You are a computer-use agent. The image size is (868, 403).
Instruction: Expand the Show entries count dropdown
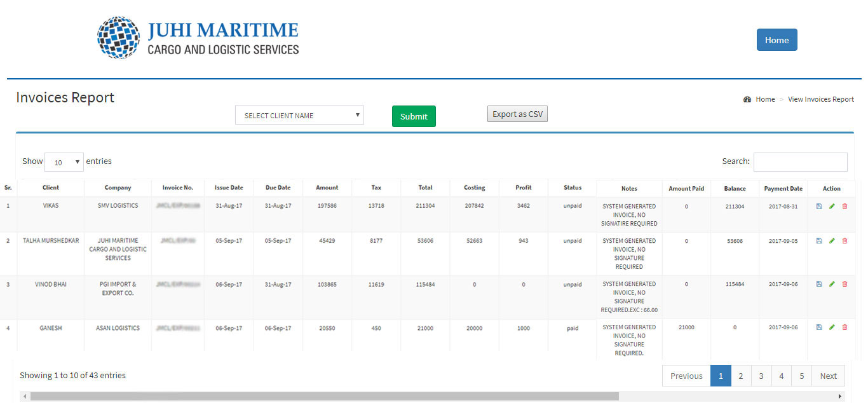tap(64, 162)
